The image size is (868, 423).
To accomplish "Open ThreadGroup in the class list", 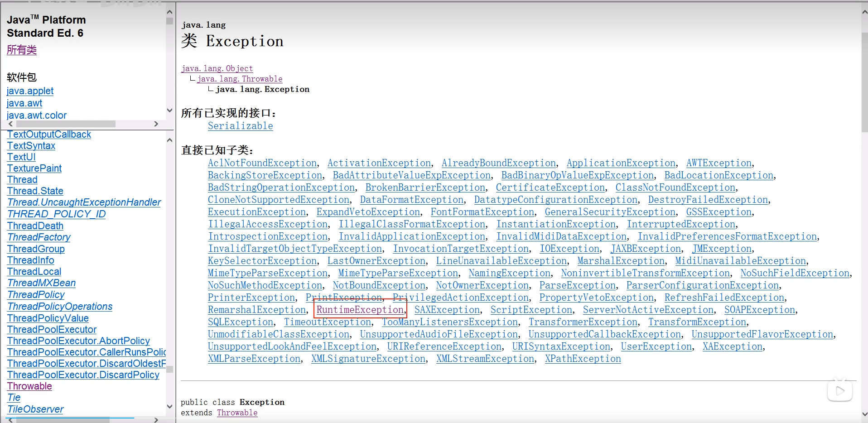I will tap(36, 249).
